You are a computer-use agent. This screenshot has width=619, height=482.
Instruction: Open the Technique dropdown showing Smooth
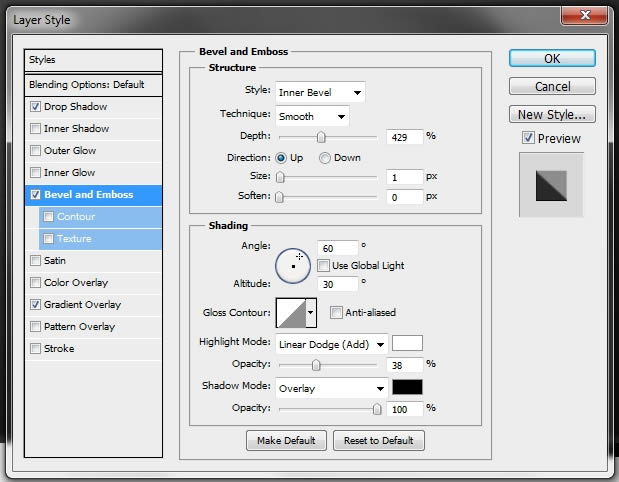(312, 116)
